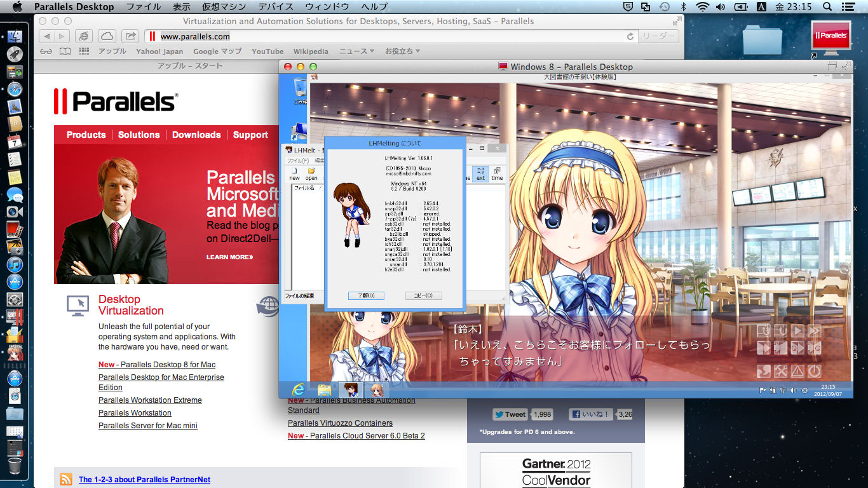Click the YouTube bookmark in Safari
868x488 pixels.
pos(268,51)
